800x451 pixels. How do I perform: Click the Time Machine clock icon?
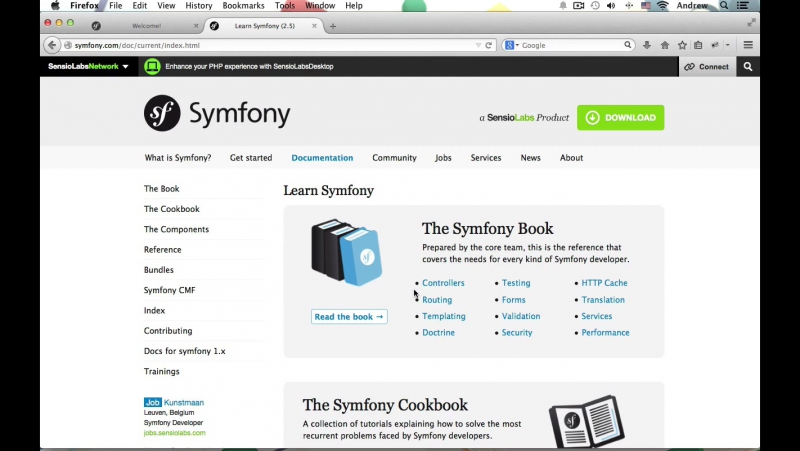click(x=595, y=6)
